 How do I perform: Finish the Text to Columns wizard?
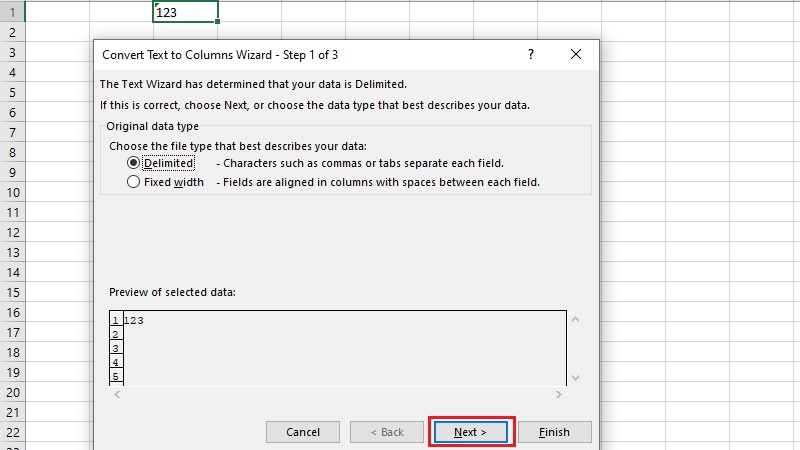point(555,432)
